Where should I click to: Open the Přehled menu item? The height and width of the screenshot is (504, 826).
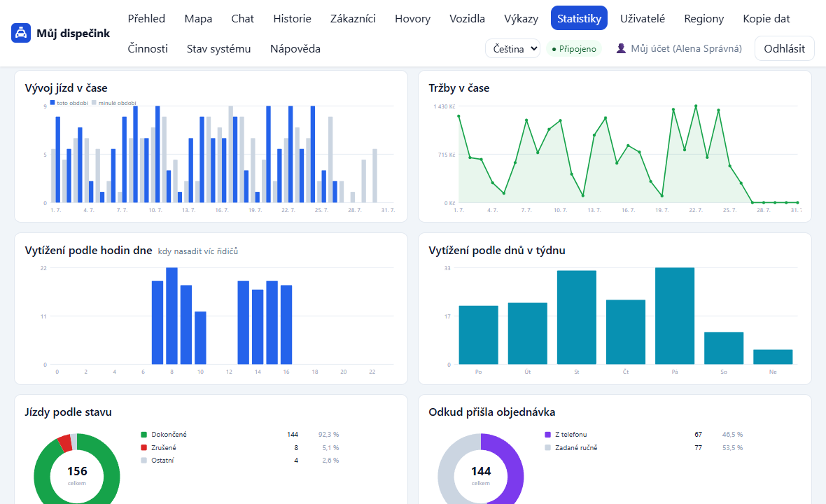coord(146,18)
